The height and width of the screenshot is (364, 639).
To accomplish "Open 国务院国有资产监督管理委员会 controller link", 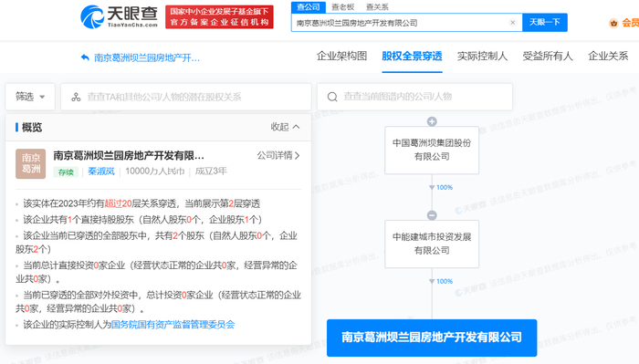I will tap(173, 325).
